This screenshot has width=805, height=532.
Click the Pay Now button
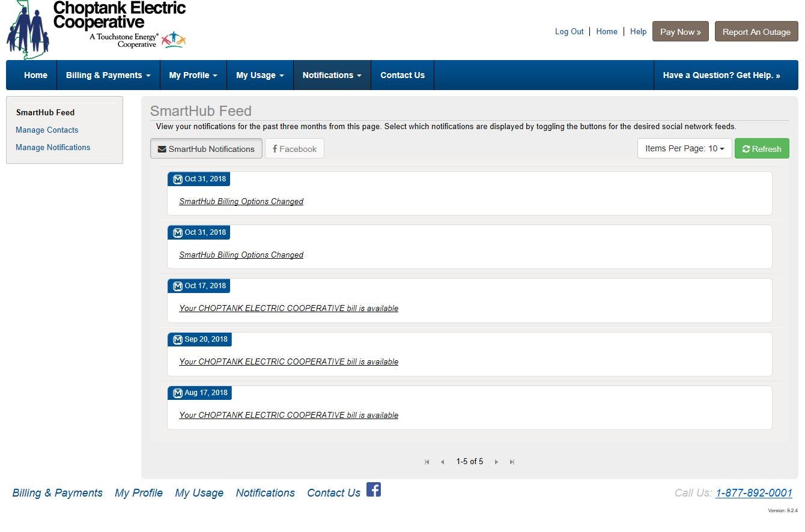pos(681,32)
